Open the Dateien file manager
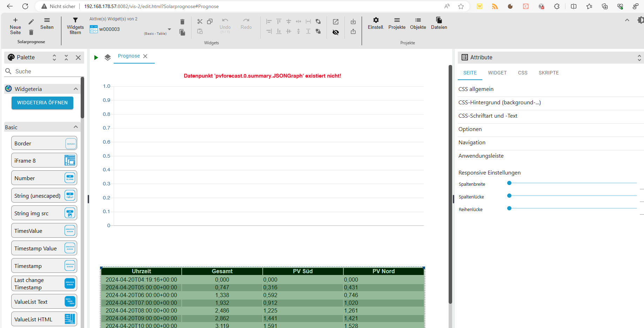Viewport: 644px width, 328px height. click(x=439, y=24)
